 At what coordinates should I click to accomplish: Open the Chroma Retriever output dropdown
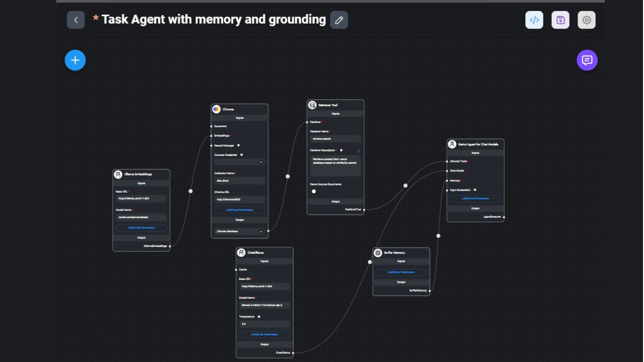239,231
